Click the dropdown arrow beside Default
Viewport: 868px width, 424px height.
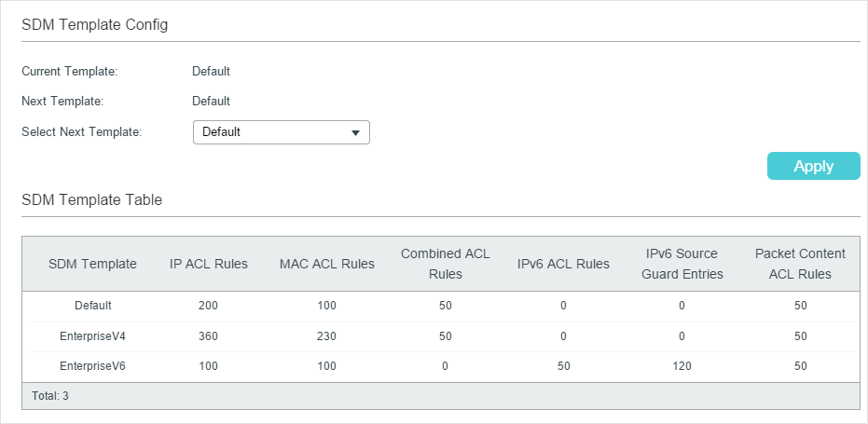click(356, 133)
